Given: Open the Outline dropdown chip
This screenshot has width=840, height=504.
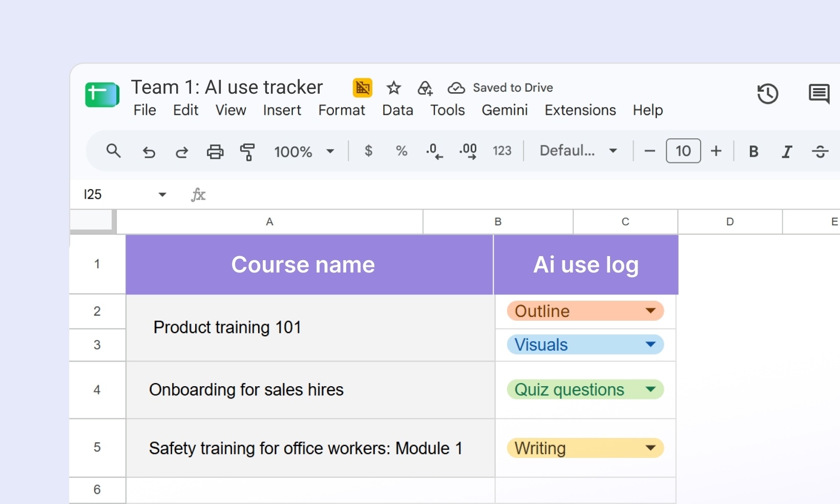Looking at the screenshot, I should pos(585,311).
